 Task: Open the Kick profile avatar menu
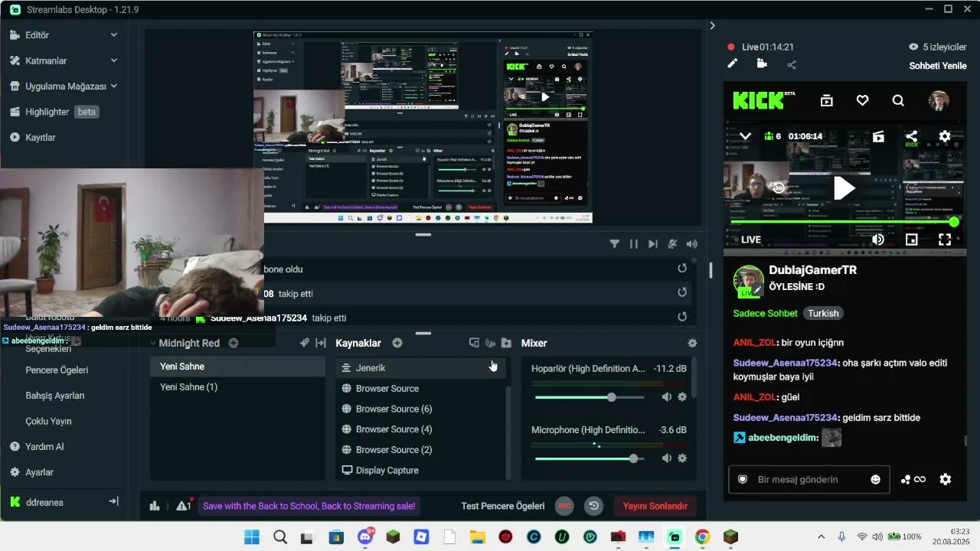[x=939, y=100]
